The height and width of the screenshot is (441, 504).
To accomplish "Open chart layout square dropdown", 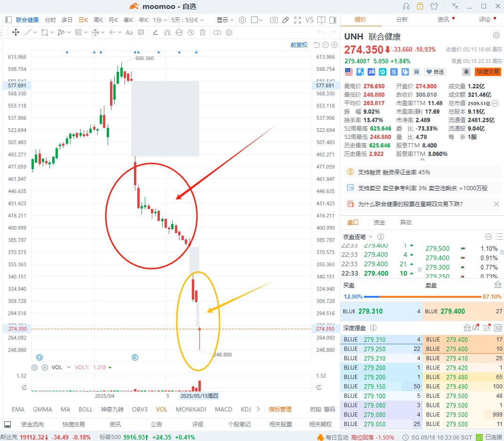I will click(257, 20).
